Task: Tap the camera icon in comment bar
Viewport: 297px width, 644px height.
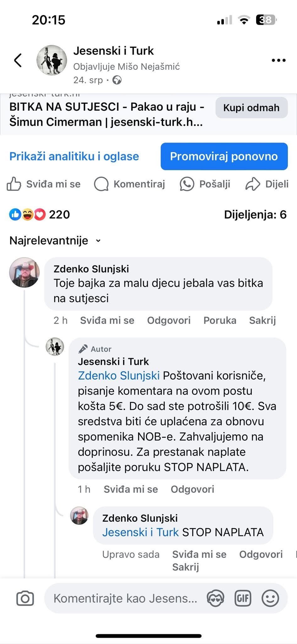Action: coord(25,598)
